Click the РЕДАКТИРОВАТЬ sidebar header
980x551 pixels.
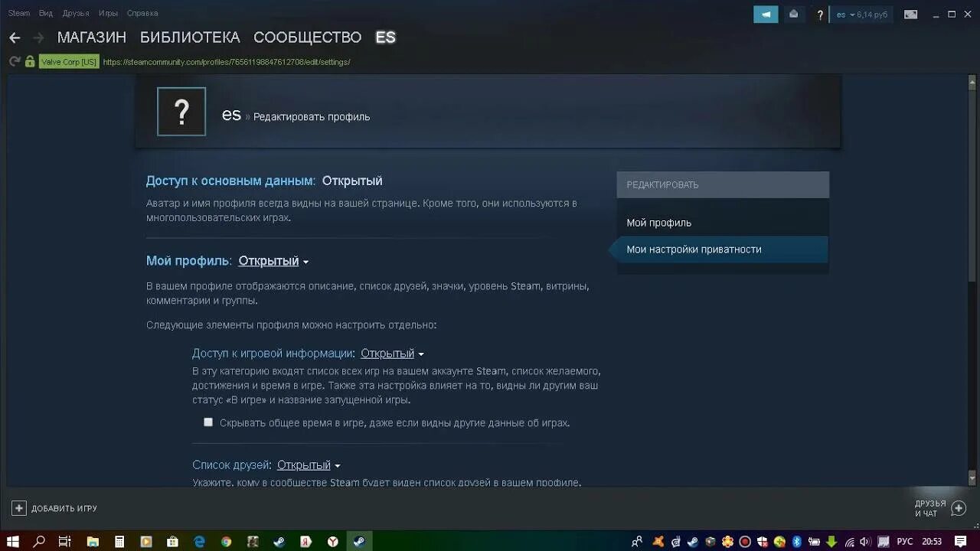pos(723,184)
